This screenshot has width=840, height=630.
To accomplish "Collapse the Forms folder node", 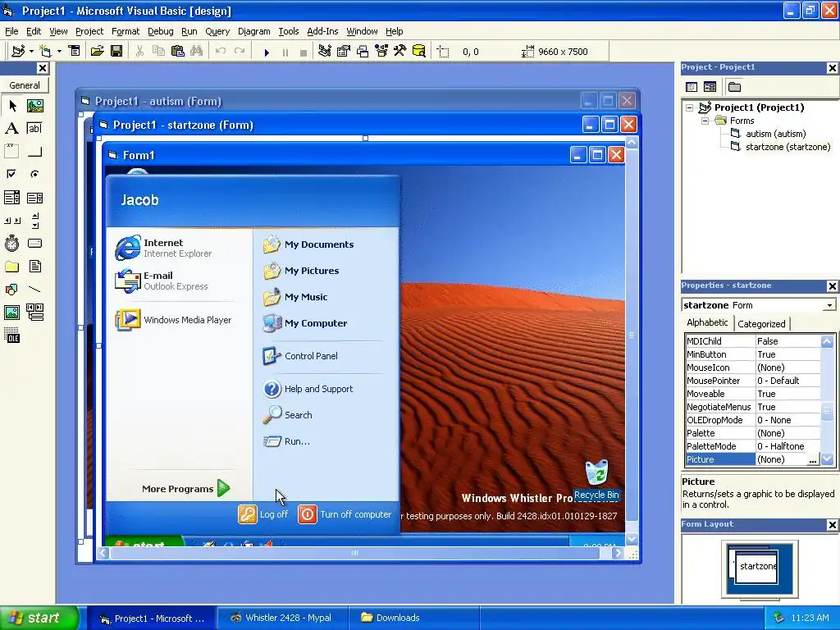I will pos(705,121).
